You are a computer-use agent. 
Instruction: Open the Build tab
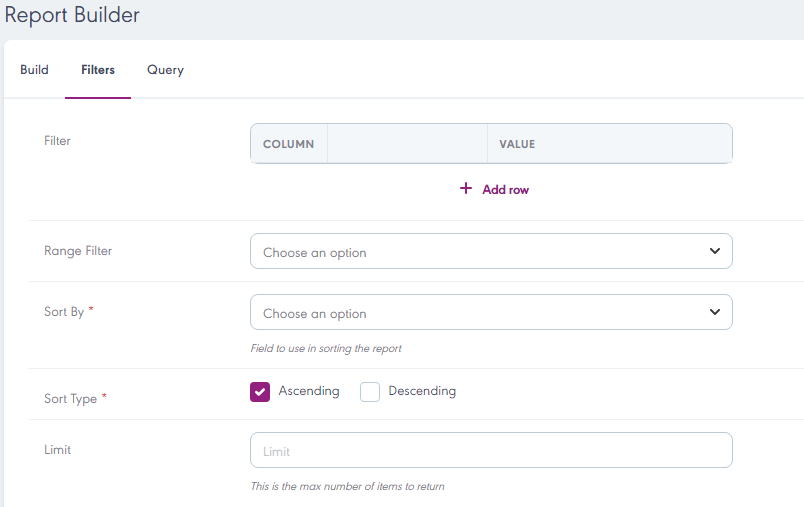[34, 70]
